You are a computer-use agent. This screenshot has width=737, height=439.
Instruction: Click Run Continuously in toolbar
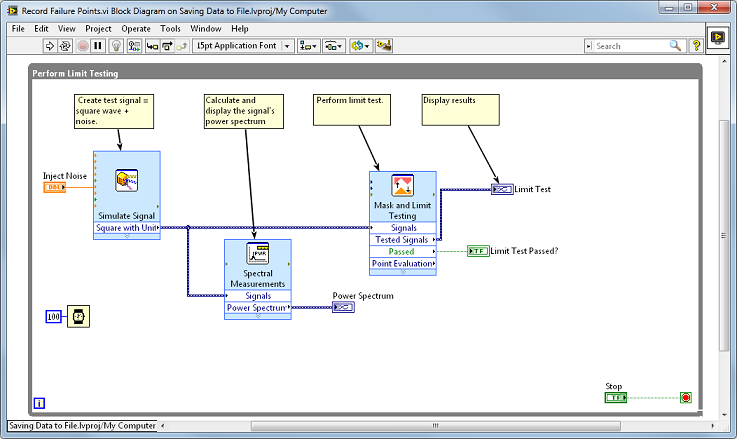click(x=64, y=46)
